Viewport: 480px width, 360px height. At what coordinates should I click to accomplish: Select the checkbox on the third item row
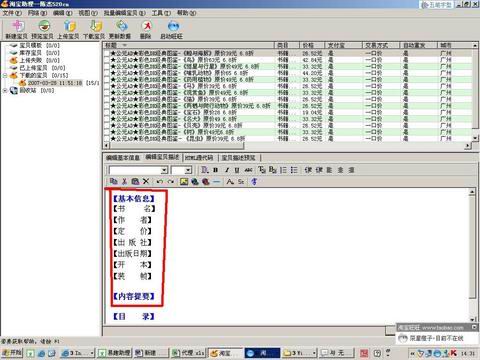[107, 66]
